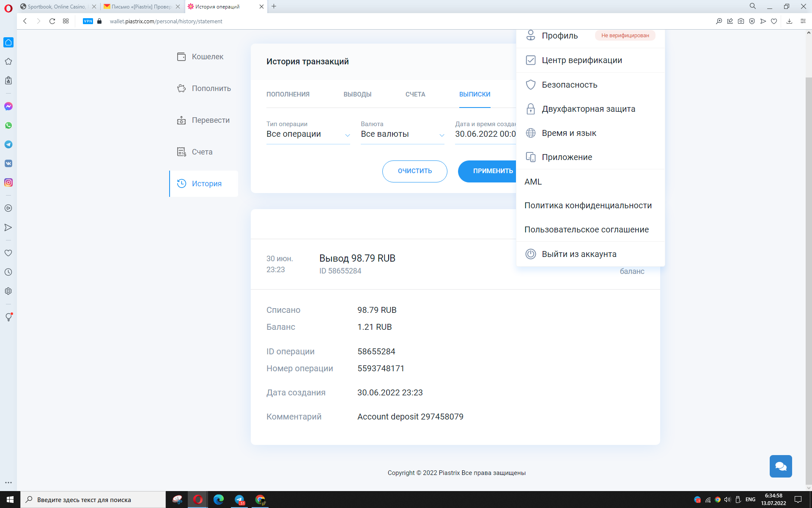Viewport: 812px width, 508px height.
Task: Open Приложение menu item
Action: point(590,157)
